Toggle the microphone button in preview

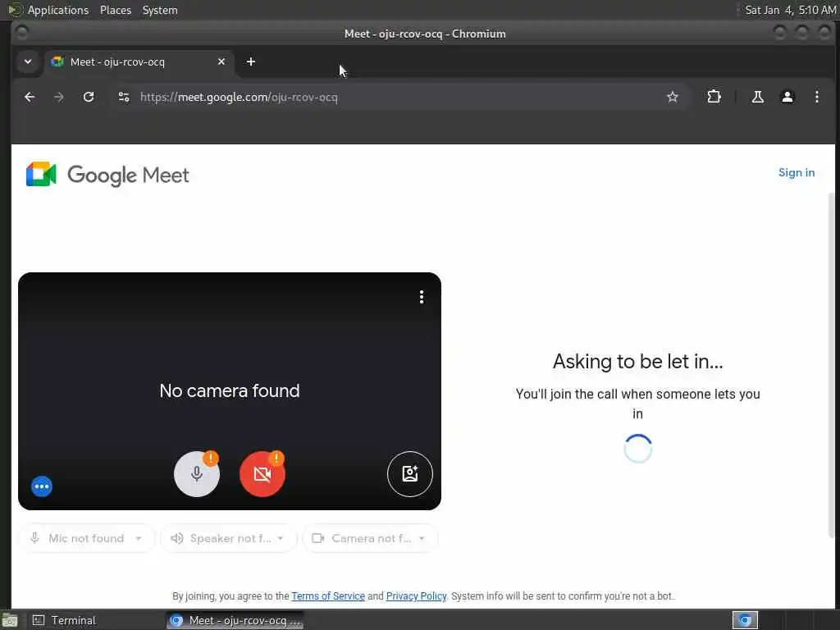[x=197, y=473]
